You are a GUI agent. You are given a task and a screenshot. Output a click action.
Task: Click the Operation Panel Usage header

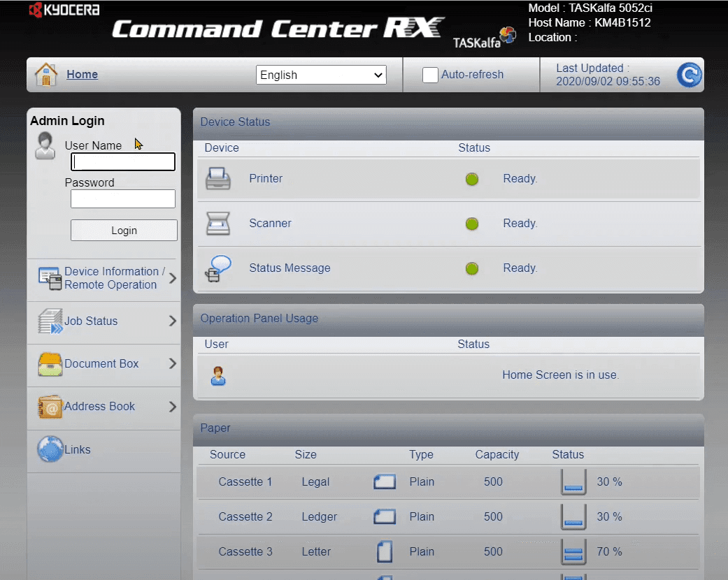448,319
